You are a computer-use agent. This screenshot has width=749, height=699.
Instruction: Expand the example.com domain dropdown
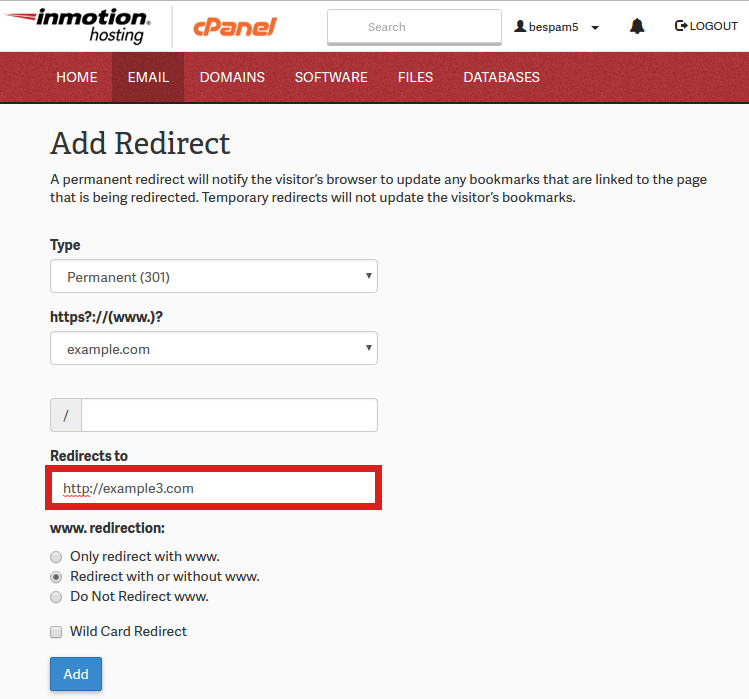[214, 349]
